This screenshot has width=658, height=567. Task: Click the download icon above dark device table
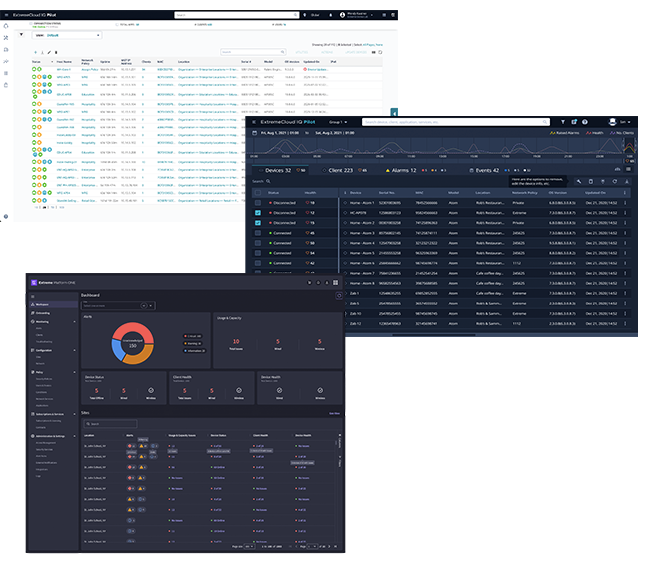click(627, 181)
